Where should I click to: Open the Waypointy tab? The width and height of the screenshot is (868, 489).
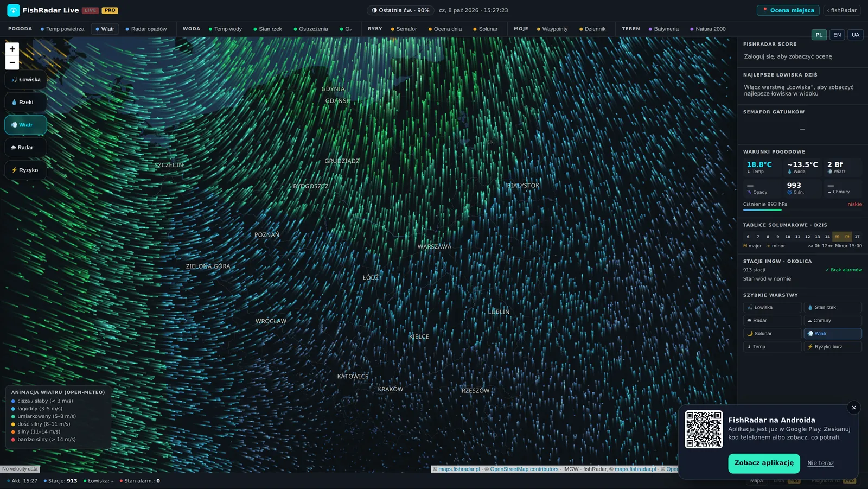552,29
